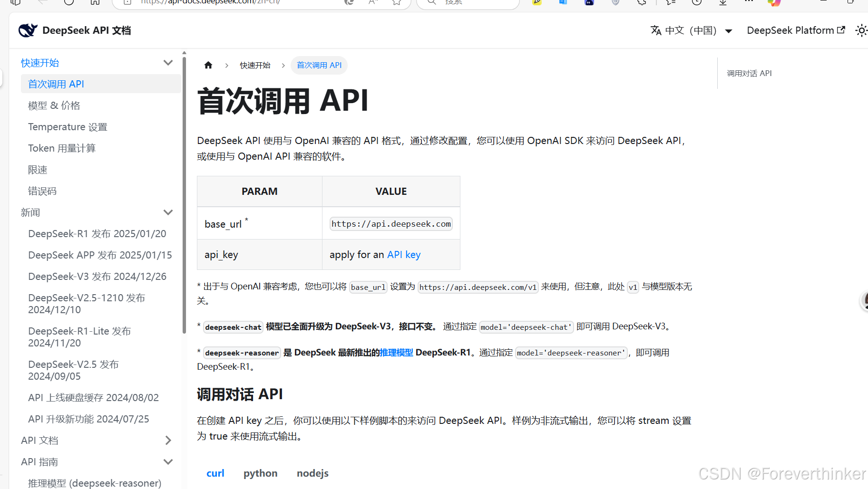Click the 新闻 sidebar section label
Viewport: 868px width, 489px height.
[30, 212]
